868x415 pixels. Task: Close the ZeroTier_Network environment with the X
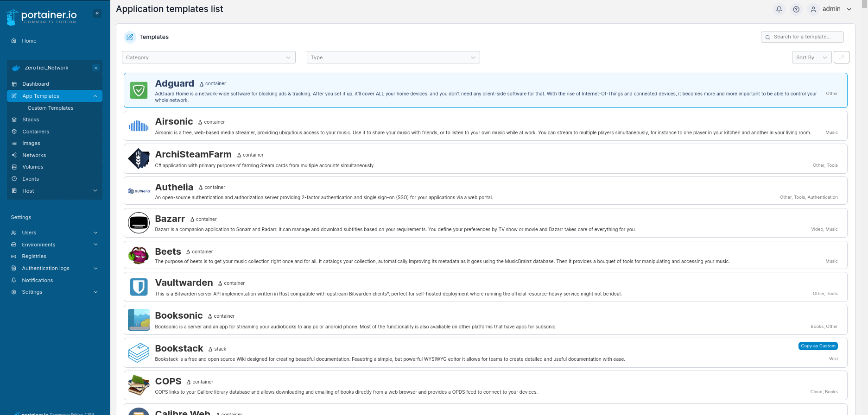tap(96, 68)
